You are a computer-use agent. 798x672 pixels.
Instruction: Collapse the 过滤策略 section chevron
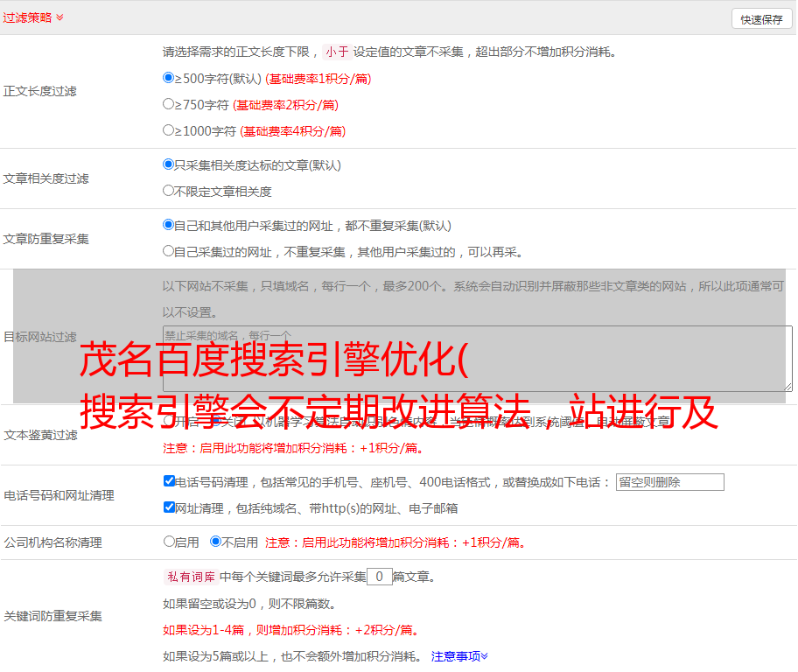coord(59,17)
